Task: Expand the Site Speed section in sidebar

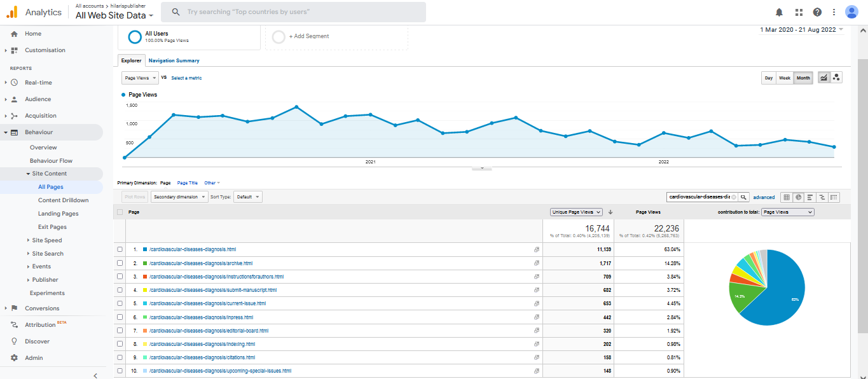Action: (x=46, y=240)
